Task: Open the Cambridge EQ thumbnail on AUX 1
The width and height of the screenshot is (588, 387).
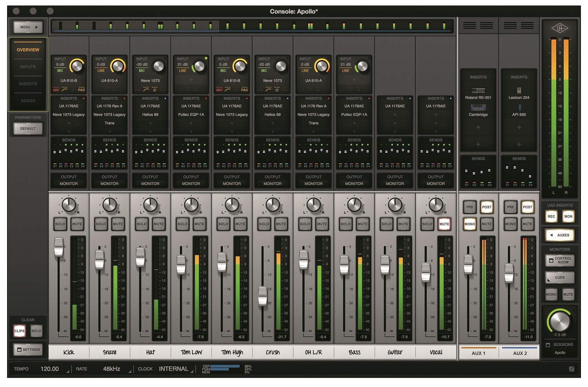Action: pos(478,107)
